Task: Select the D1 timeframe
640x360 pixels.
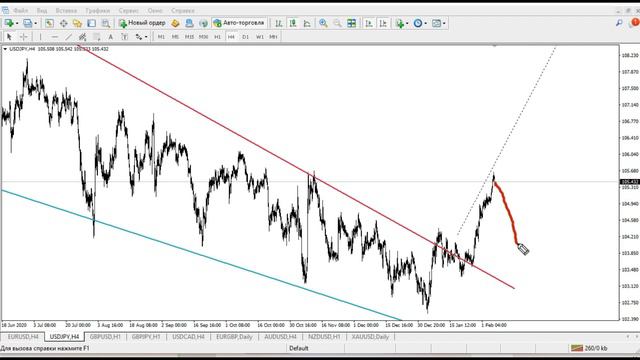Action: click(x=245, y=37)
